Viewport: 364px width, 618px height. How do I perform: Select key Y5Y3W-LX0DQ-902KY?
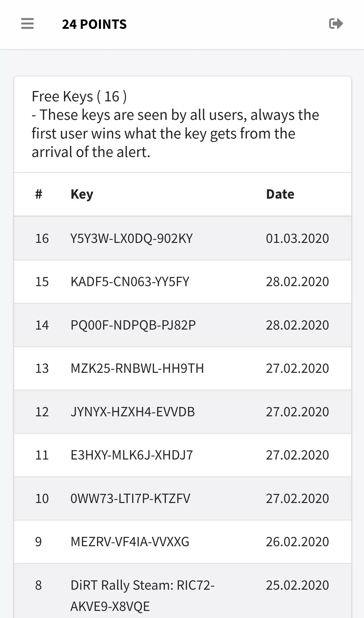coord(132,238)
